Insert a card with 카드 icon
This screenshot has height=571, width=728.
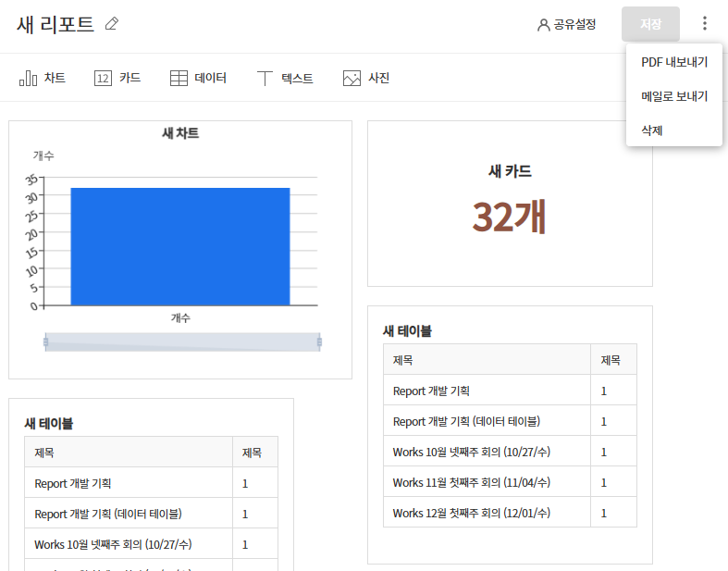[117, 79]
